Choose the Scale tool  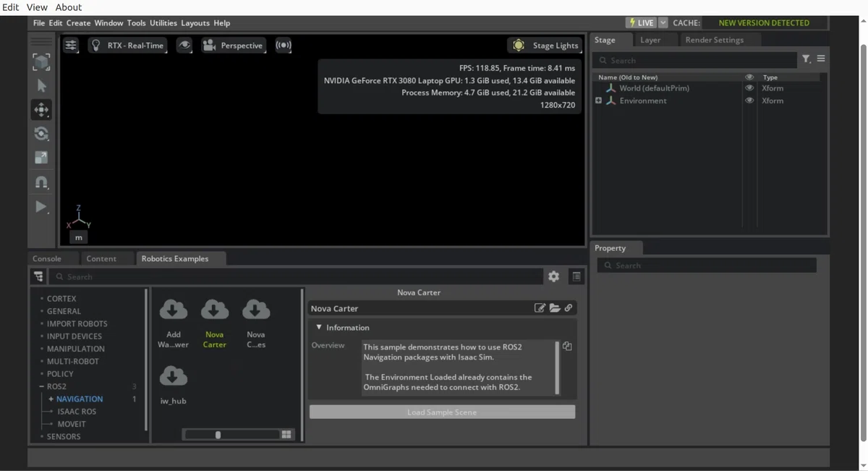(41, 158)
